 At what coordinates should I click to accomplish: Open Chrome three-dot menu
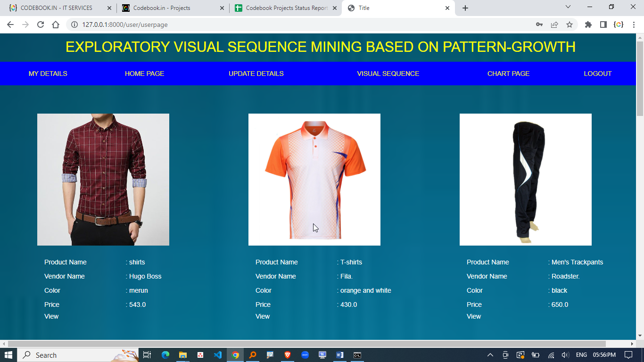634,25
